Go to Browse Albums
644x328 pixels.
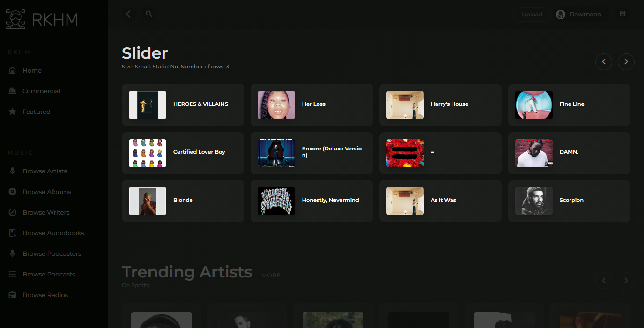click(47, 192)
